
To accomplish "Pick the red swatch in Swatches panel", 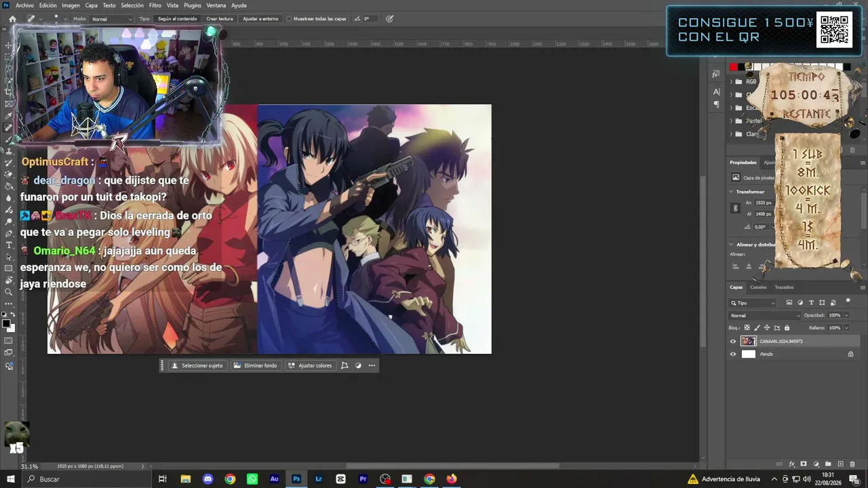I will [x=733, y=67].
